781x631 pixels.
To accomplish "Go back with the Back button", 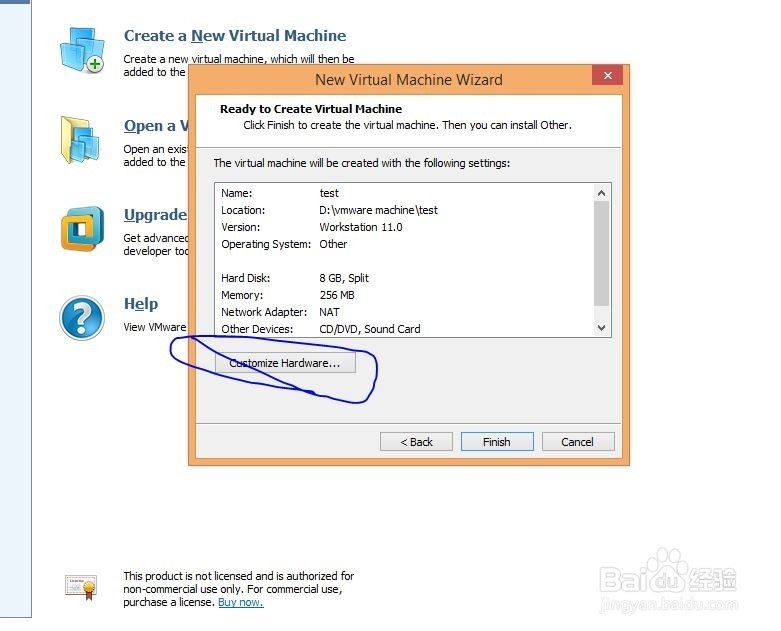I will [416, 442].
